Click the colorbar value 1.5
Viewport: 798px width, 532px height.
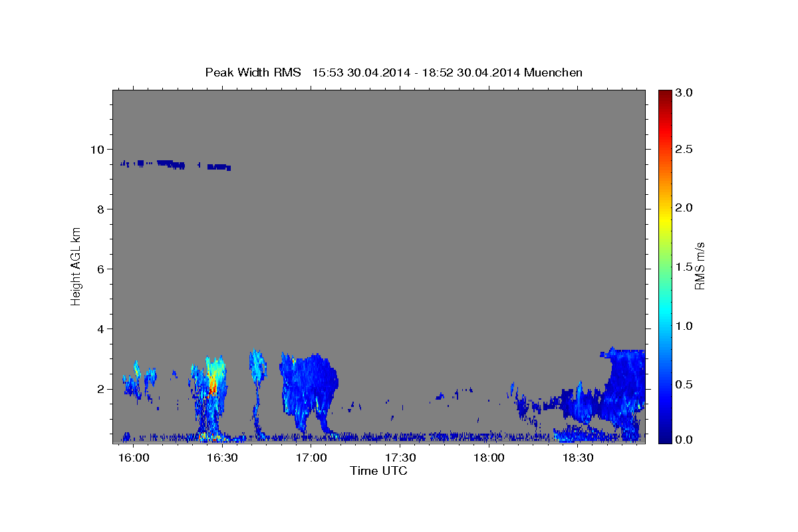point(684,267)
